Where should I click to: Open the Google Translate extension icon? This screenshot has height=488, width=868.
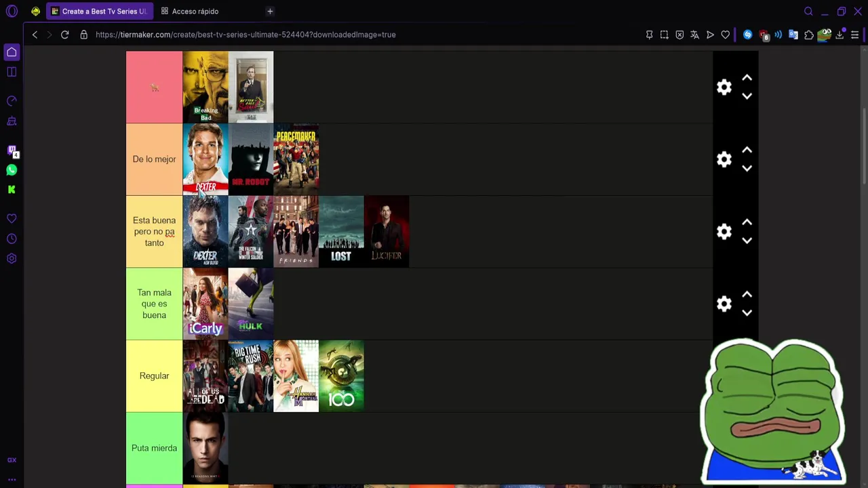coord(793,35)
